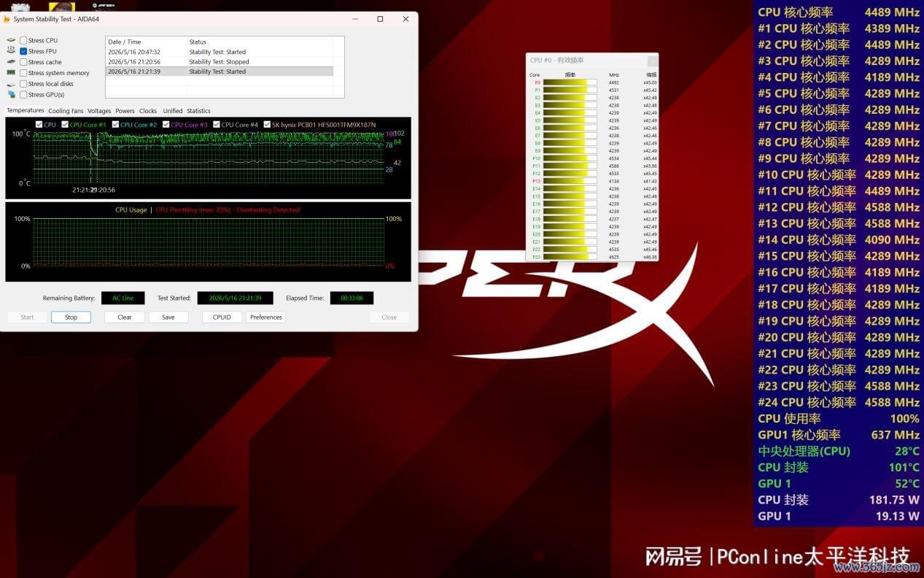The width and height of the screenshot is (924, 578).
Task: Toggle the CPU Core #1 graph checkbox
Action: 65,125
